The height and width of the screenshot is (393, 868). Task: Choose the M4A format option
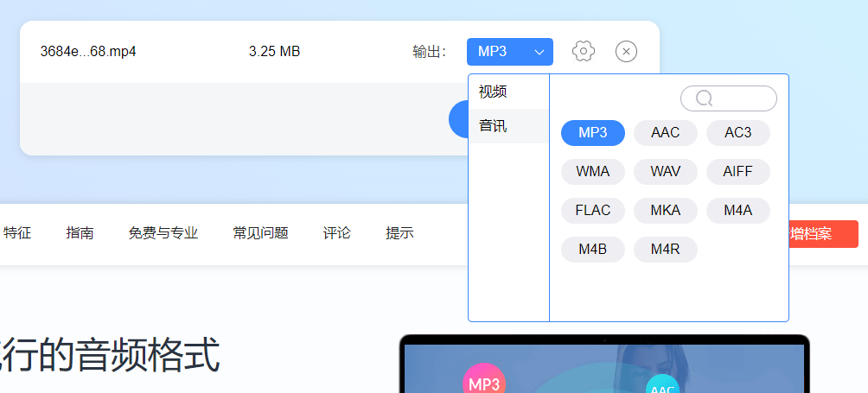[738, 211]
